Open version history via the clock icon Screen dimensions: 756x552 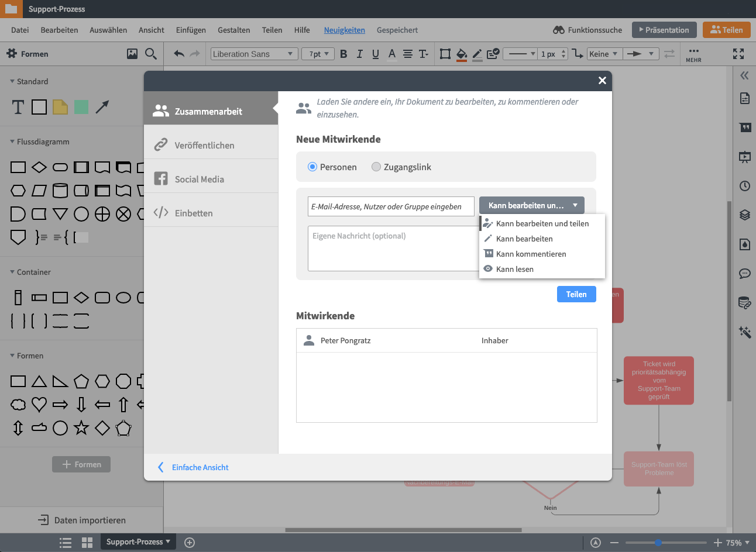tap(744, 186)
